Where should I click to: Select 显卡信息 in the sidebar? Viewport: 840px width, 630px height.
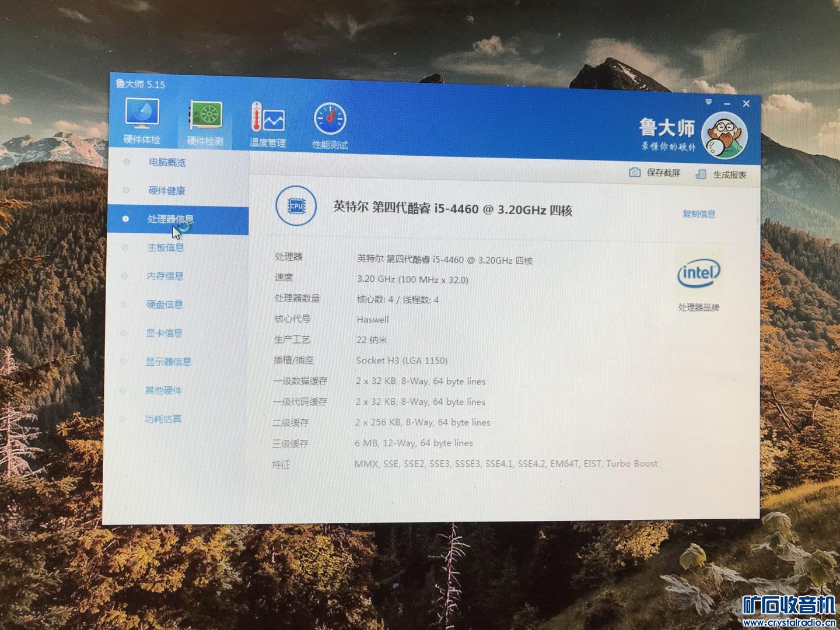[164, 333]
